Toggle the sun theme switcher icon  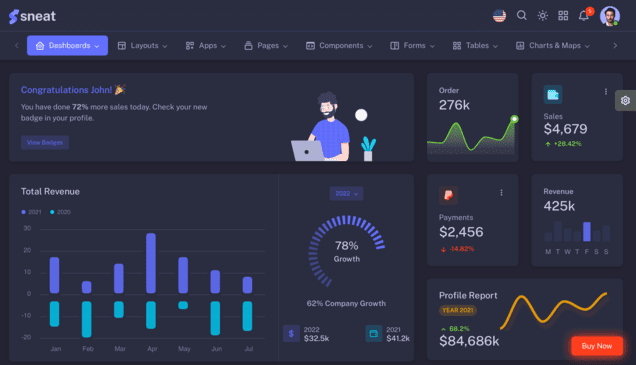click(x=542, y=15)
